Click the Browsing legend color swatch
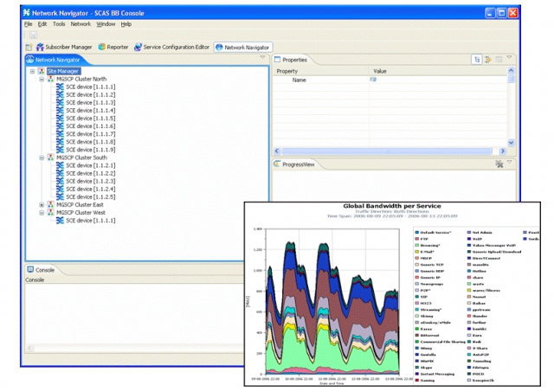 coord(416,245)
